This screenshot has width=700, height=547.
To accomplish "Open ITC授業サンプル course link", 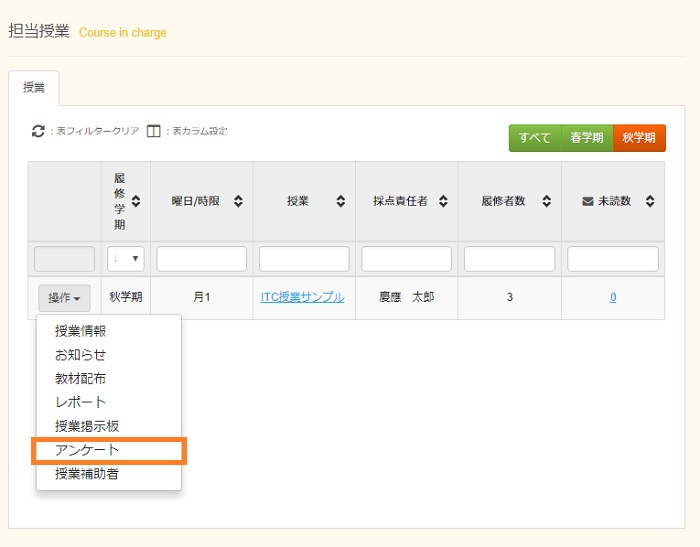I will point(302,297).
